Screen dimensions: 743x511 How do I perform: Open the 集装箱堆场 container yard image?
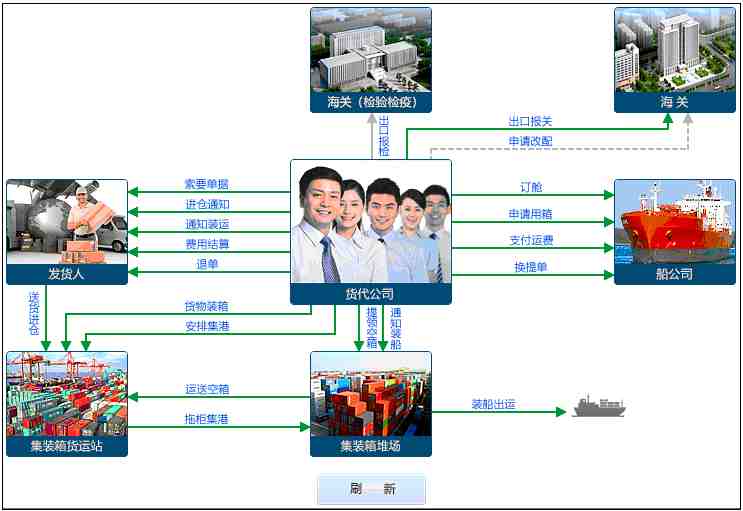[x=371, y=394]
